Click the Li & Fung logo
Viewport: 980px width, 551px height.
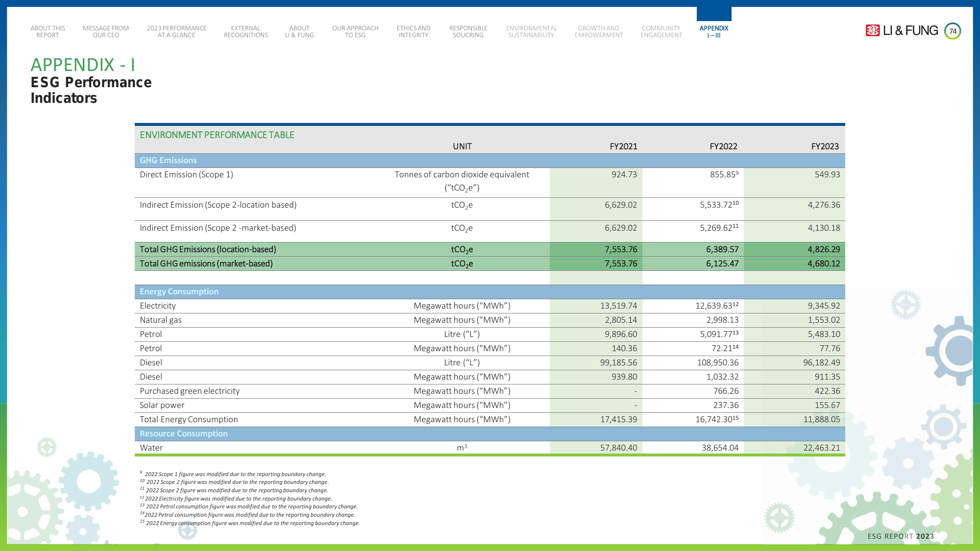click(902, 31)
